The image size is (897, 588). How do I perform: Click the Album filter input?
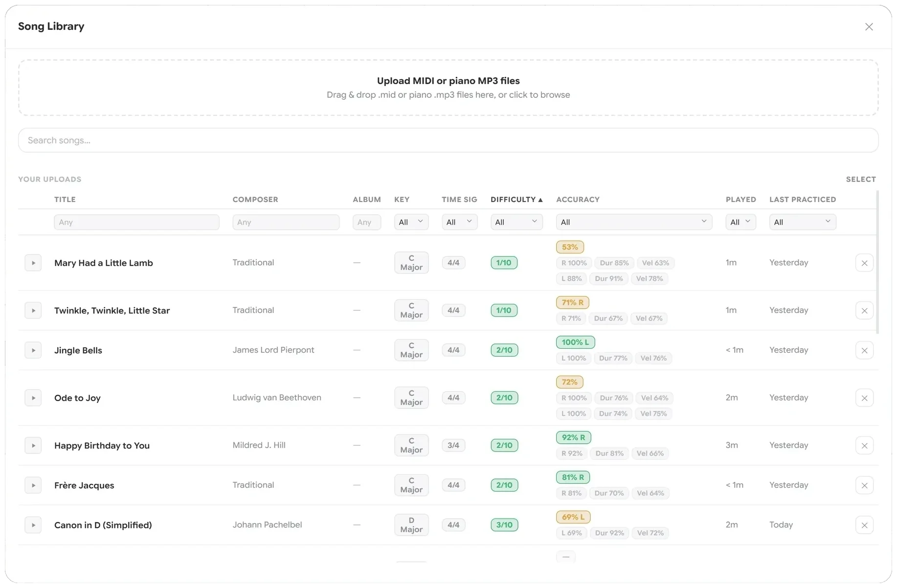tap(367, 222)
